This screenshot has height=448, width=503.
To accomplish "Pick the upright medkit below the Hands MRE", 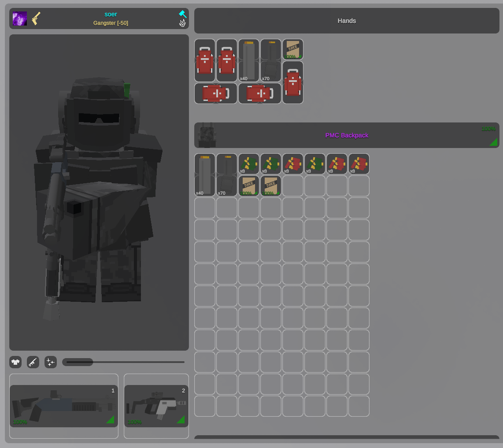I will pos(293,82).
